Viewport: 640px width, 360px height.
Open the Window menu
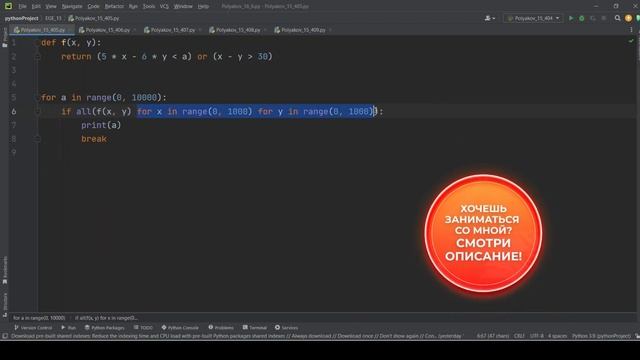tap(183, 6)
